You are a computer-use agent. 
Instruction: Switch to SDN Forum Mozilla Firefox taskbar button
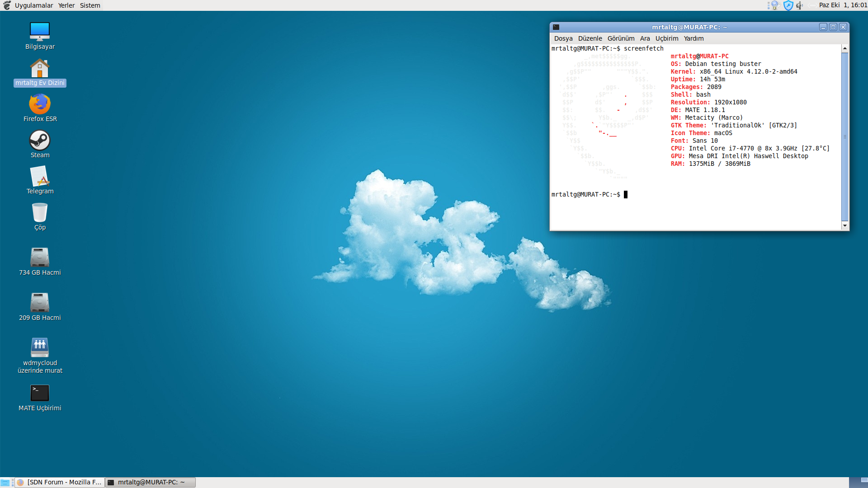60,482
